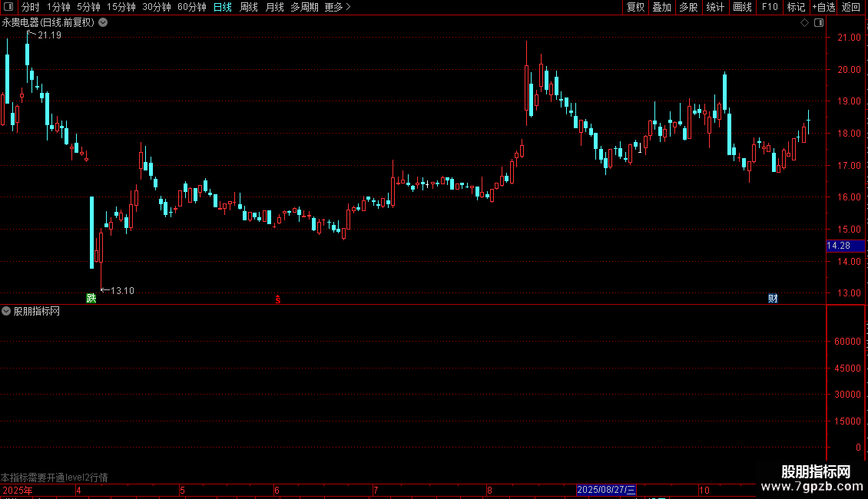868x499 pixels.
Task: Click the 60000 indicator axis label
Action: 847,342
